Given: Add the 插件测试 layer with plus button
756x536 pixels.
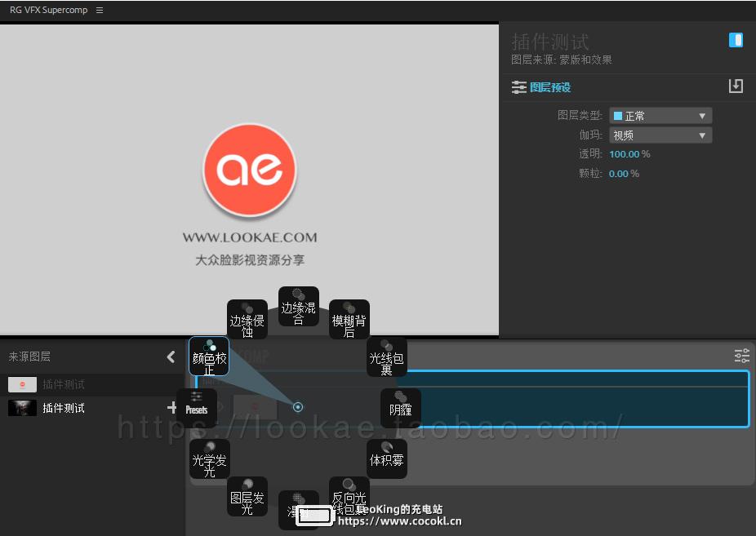Looking at the screenshot, I should point(171,408).
